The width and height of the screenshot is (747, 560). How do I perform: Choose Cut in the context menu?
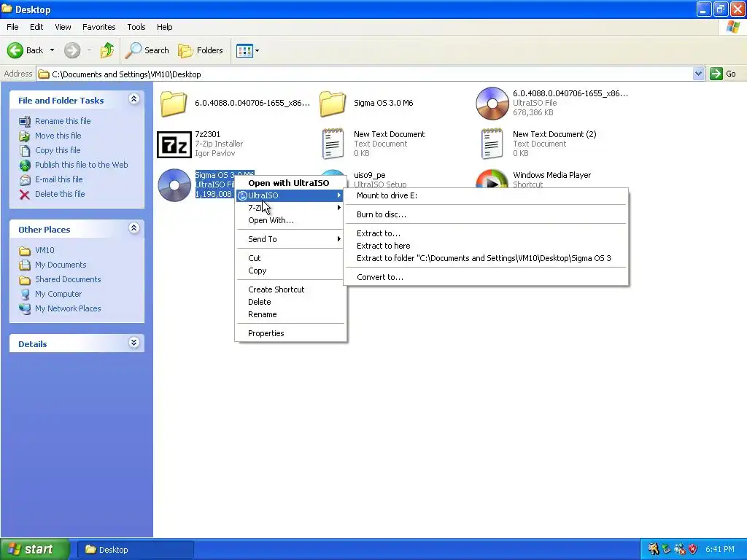click(290, 258)
